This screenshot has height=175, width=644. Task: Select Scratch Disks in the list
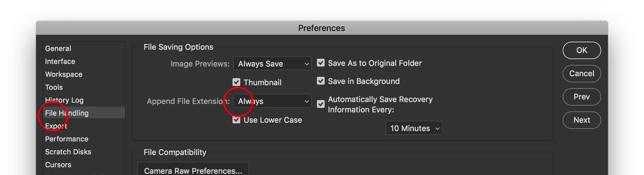68,152
